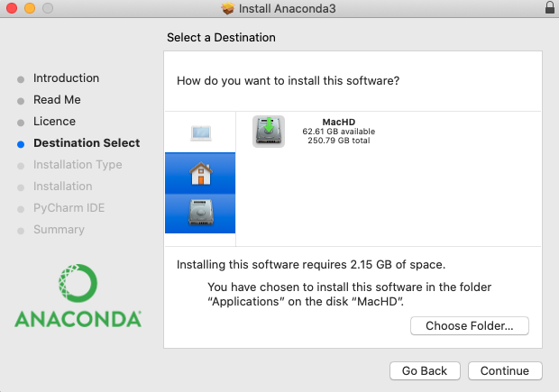Click the MacHD disk name label
The width and height of the screenshot is (559, 392).
coord(339,122)
